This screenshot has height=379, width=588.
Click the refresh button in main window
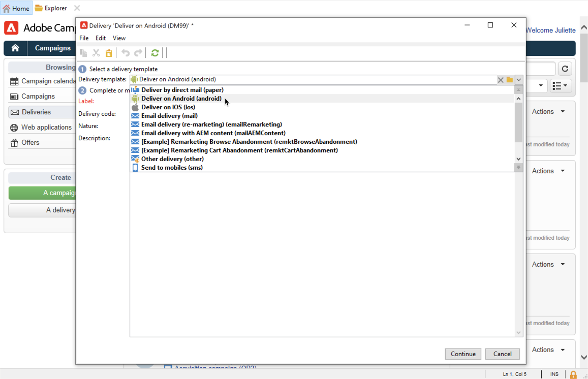pos(565,69)
